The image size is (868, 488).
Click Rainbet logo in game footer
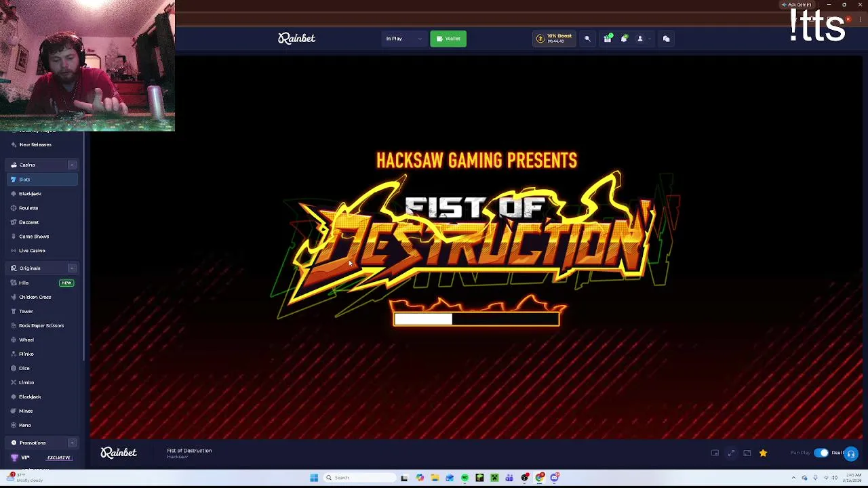point(119,453)
